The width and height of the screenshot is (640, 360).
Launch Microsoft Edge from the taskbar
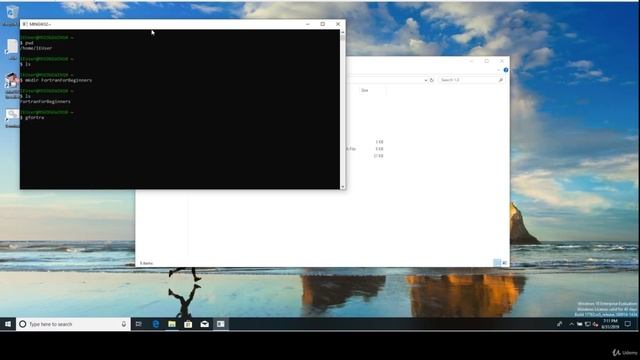tap(156, 324)
